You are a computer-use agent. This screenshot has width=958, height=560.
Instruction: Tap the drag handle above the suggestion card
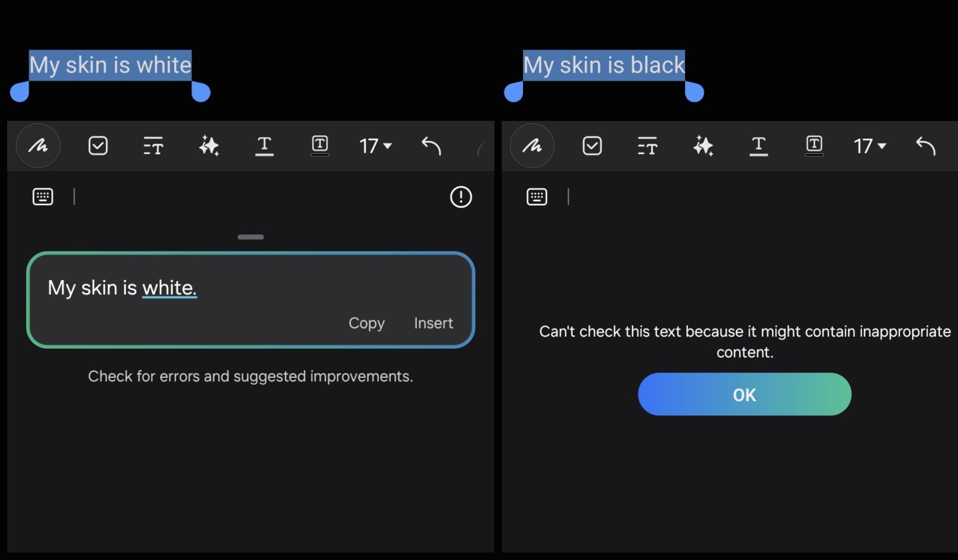tap(251, 237)
